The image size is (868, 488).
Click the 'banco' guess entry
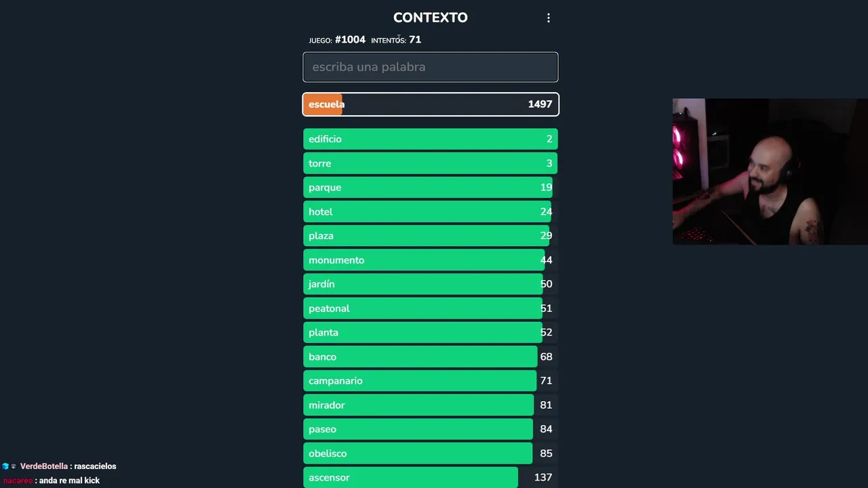point(430,357)
